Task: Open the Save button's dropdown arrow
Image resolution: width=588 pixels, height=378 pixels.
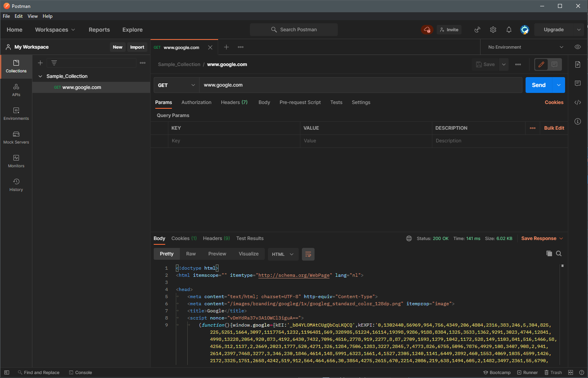Action: click(504, 64)
